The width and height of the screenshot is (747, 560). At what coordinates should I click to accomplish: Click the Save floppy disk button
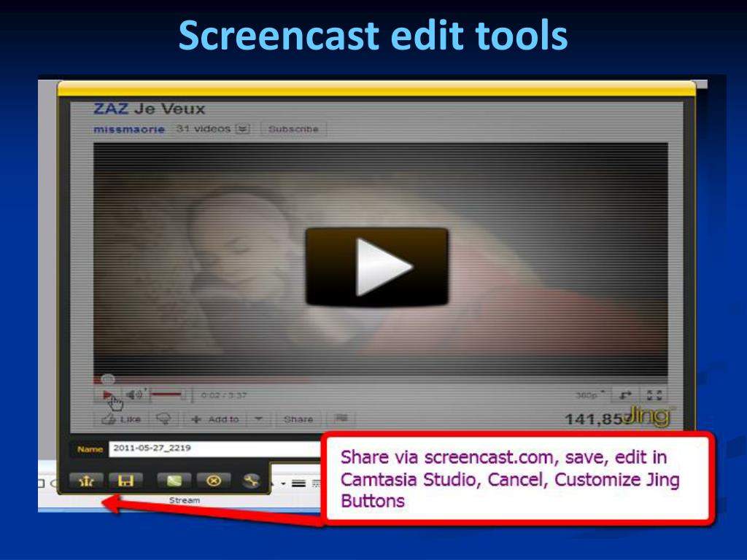click(125, 481)
